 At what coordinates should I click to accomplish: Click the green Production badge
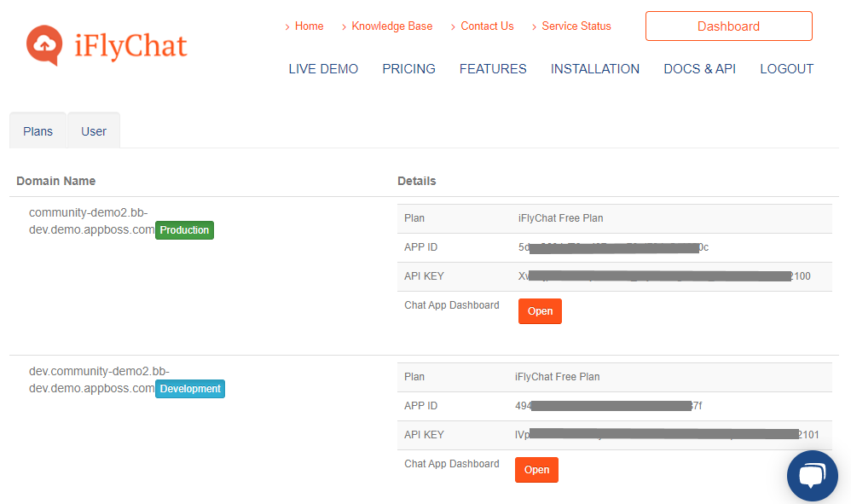click(184, 230)
